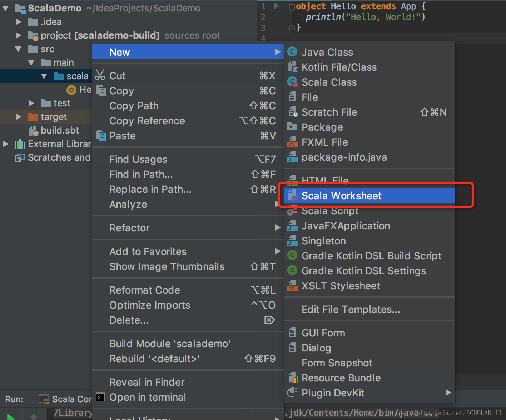The width and height of the screenshot is (506, 420).
Task: Click the Gradle Kotlin DSL Settings icon
Action: [292, 271]
